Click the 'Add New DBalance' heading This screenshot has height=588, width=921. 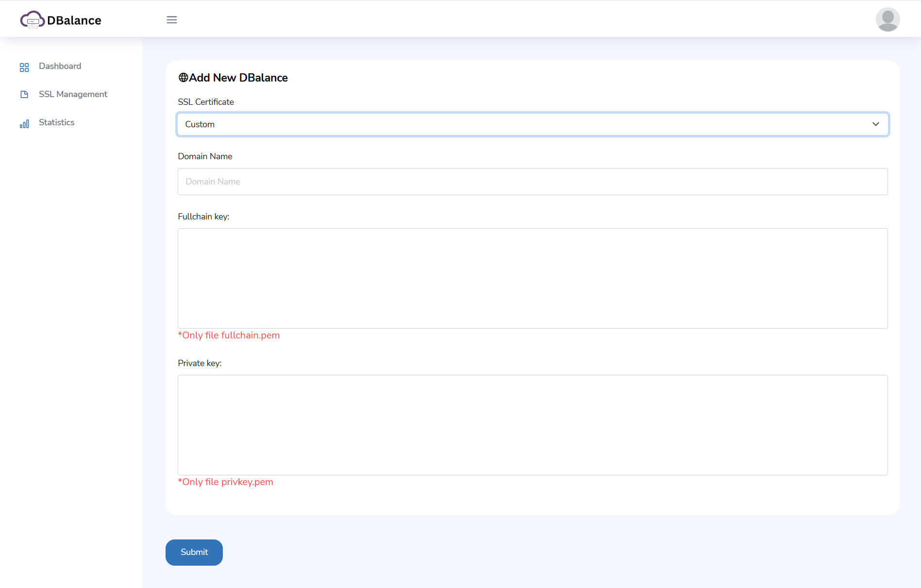point(238,78)
